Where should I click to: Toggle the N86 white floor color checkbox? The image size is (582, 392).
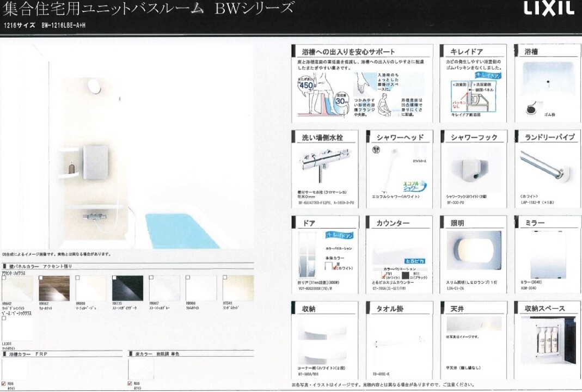click(x=130, y=383)
